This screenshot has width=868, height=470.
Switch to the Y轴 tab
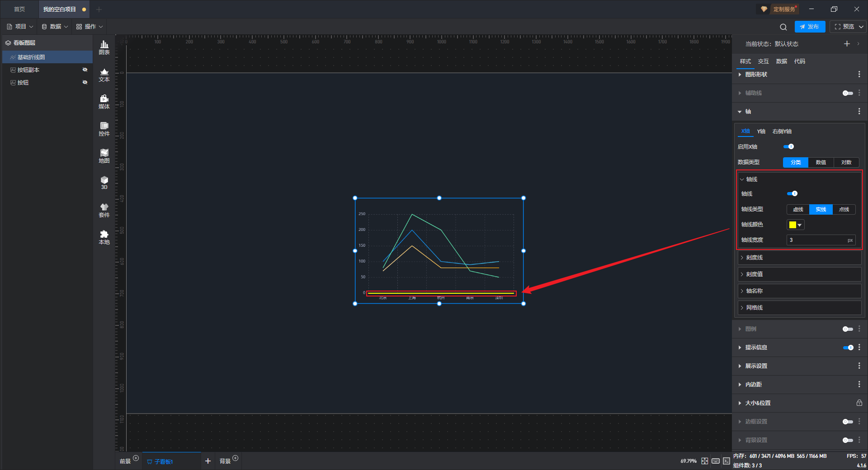coord(761,131)
